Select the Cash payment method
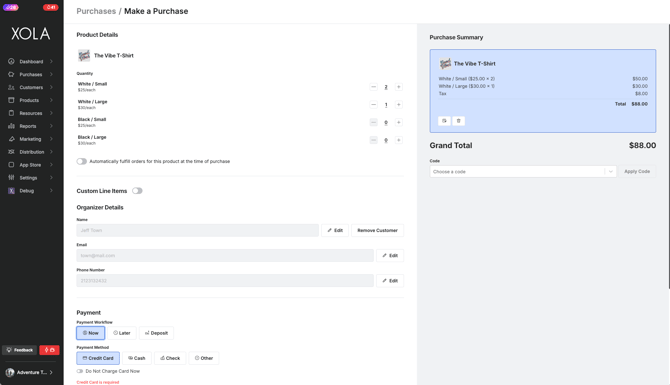Screen dimensions: 670x385 tap(137, 358)
